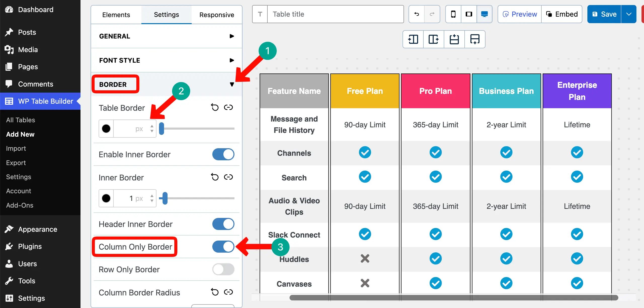Turn off Header Inner Border
644x308 pixels.
(223, 224)
